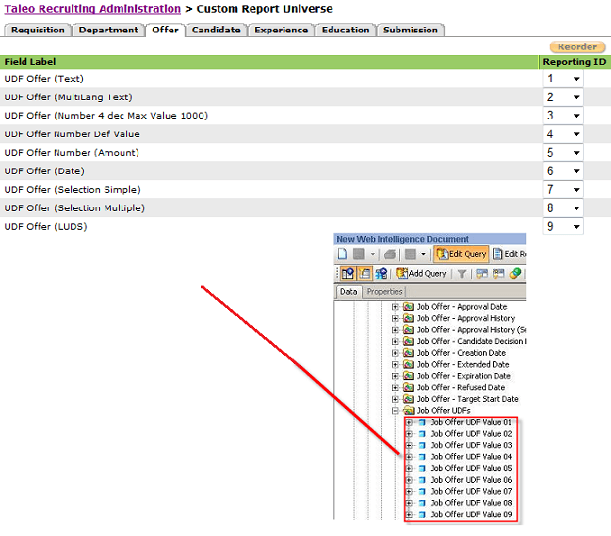Screen dimensions: 611x536
Task: Expand Job Offer - Creation Date node
Action: [x=395, y=353]
